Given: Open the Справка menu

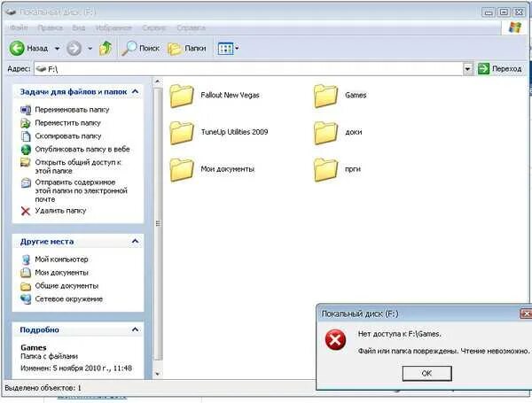Looking at the screenshot, I should (191, 27).
